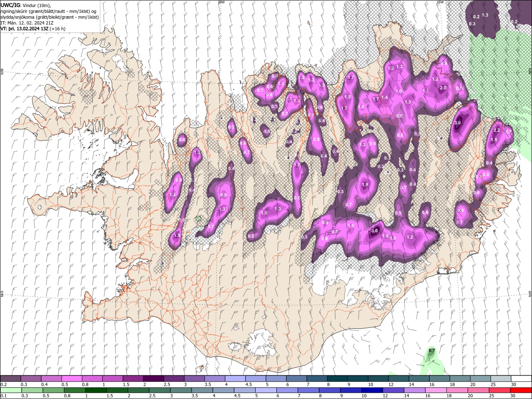Click the bright red 30 swatch, lower legend
The image size is (532, 399).
520,390
